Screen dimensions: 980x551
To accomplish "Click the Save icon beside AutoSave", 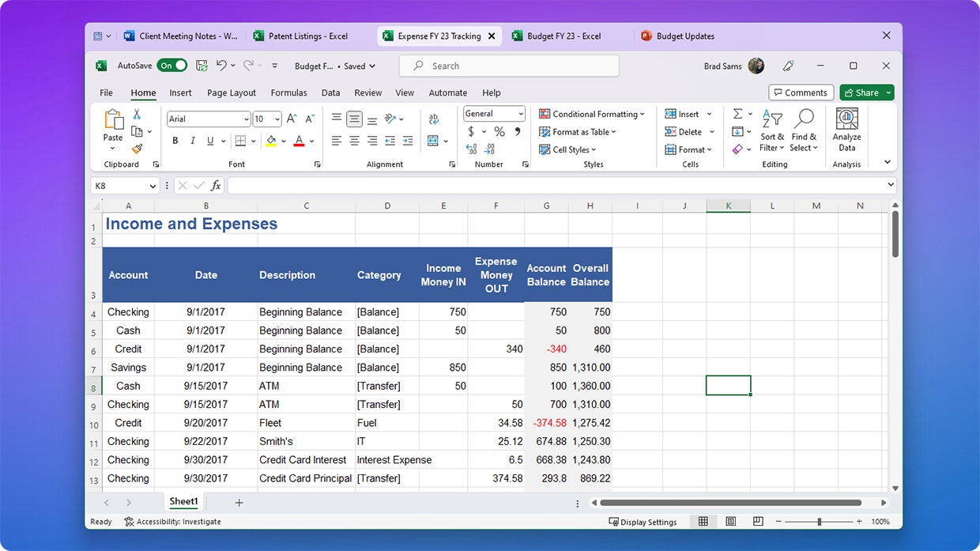I will [x=202, y=66].
